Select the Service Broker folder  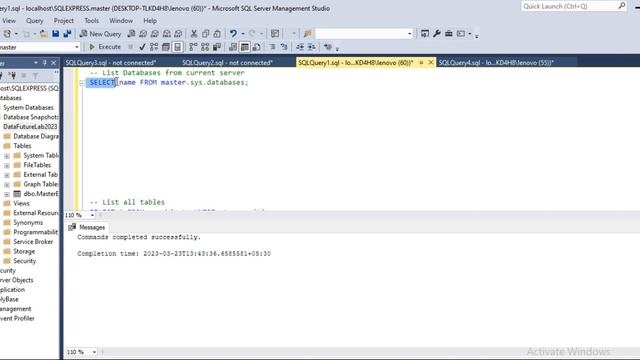(x=33, y=242)
